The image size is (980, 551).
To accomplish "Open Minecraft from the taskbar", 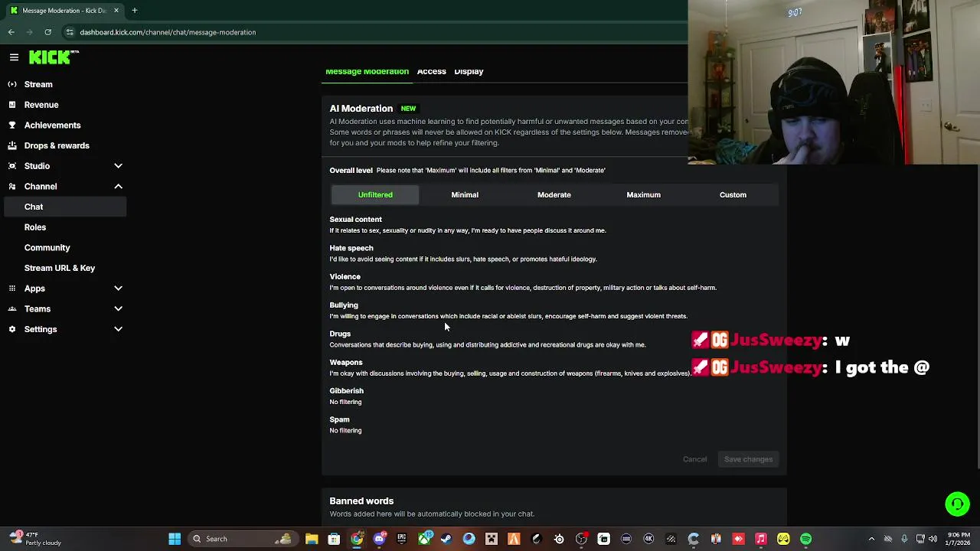I will tap(492, 539).
